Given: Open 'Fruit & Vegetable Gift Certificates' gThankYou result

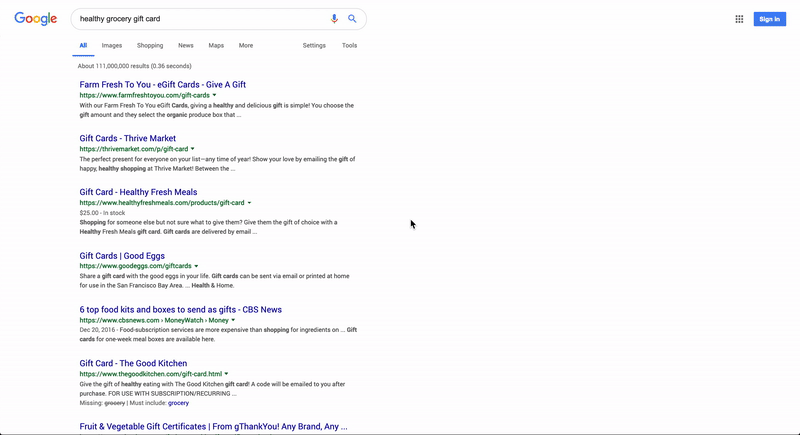Looking at the screenshot, I should coord(213,426).
